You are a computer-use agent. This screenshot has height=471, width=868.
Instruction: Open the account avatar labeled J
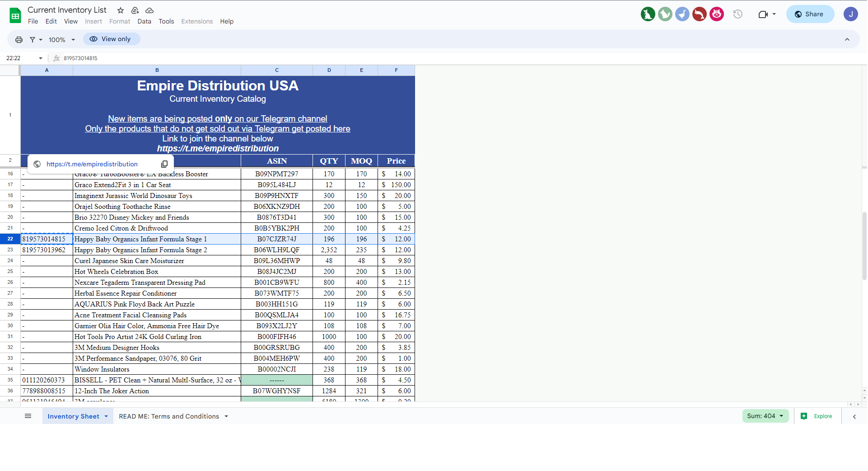coord(851,14)
